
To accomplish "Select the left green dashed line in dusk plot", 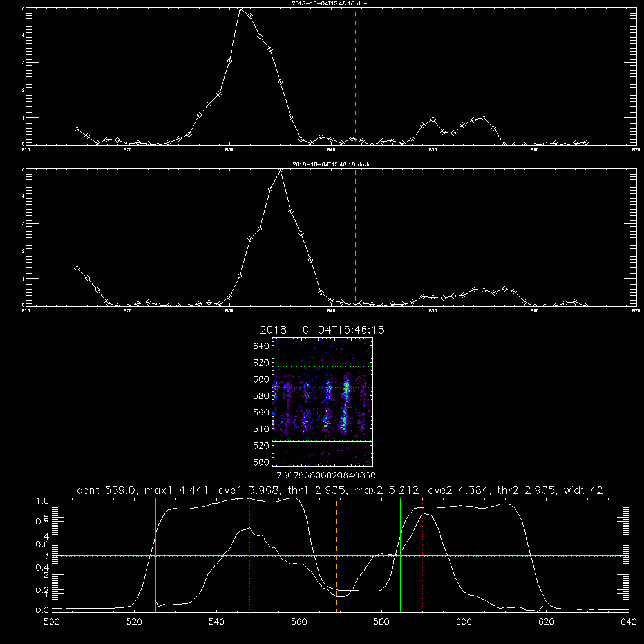I will (205, 237).
